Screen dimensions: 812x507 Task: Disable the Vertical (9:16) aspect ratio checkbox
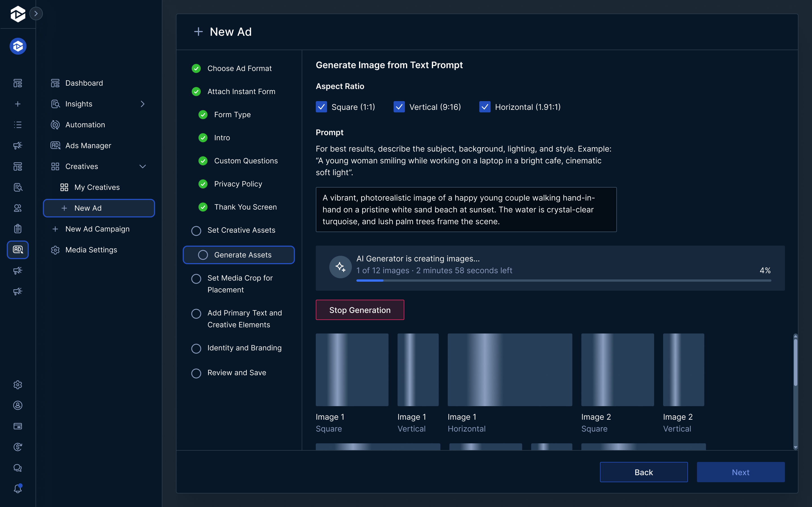399,107
